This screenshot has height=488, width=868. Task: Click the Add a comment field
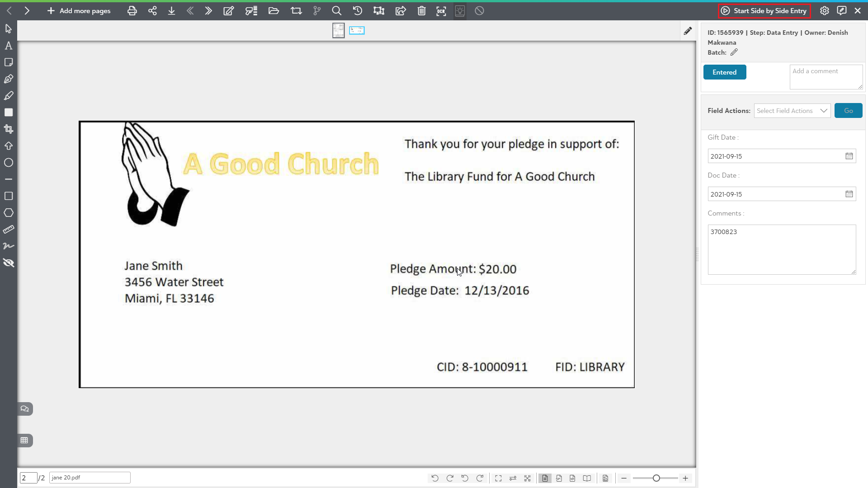tap(826, 77)
